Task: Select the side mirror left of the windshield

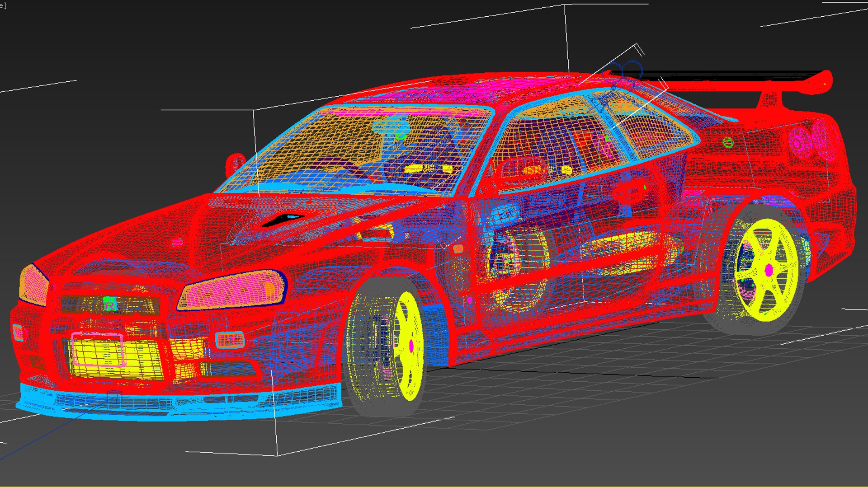Action: (x=235, y=166)
